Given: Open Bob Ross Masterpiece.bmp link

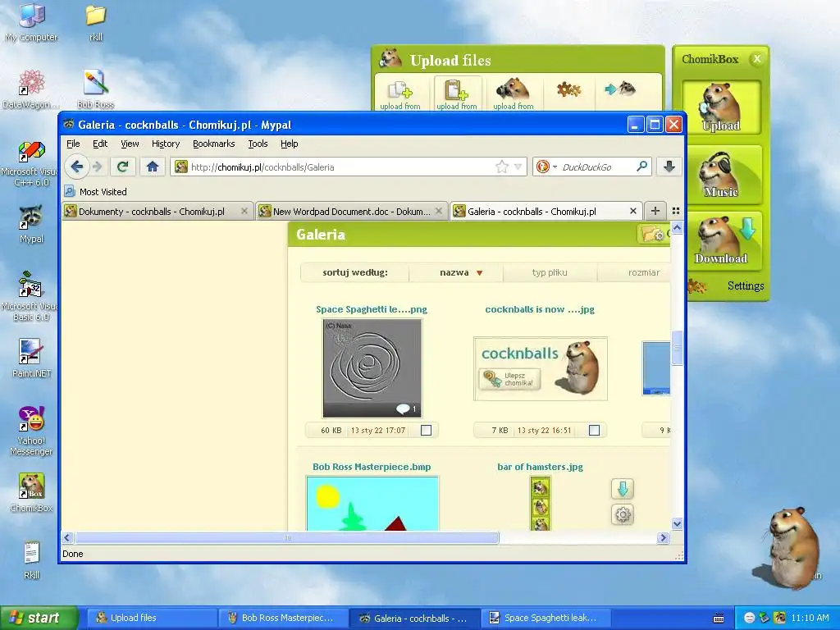Looking at the screenshot, I should point(372,467).
